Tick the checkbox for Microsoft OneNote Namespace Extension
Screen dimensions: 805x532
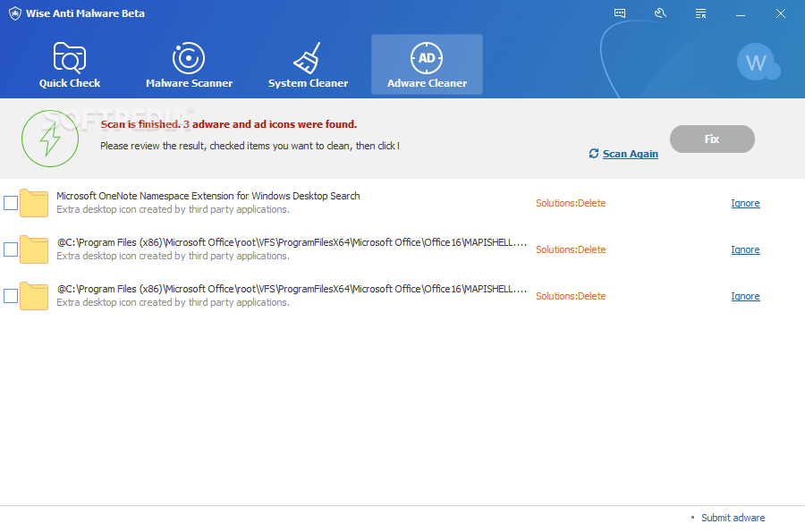click(11, 203)
